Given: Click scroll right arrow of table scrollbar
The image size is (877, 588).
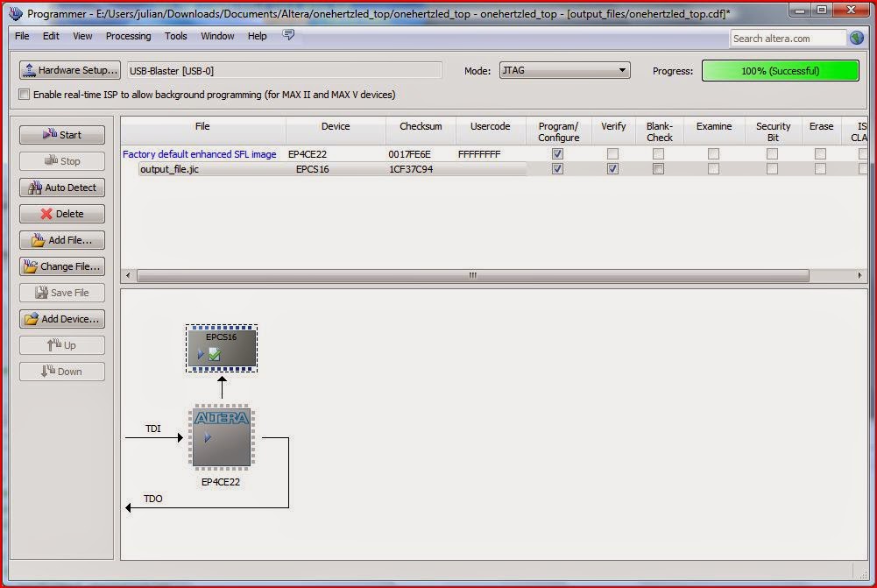Looking at the screenshot, I should (859, 275).
